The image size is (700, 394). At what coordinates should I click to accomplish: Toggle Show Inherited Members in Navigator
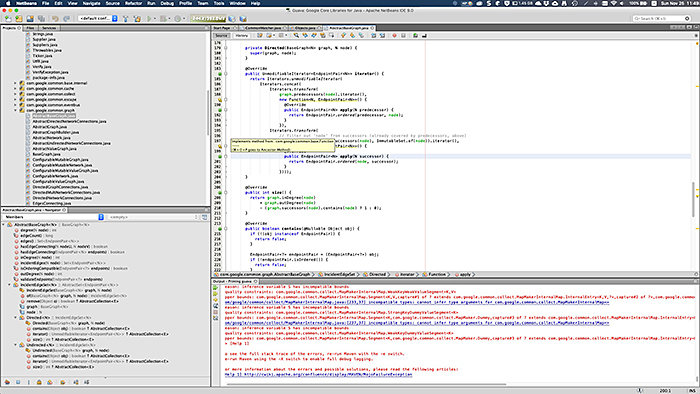7,382
